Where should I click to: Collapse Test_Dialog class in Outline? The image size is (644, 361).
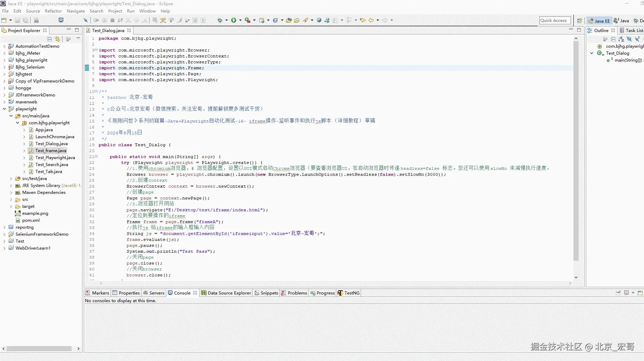tap(592, 53)
